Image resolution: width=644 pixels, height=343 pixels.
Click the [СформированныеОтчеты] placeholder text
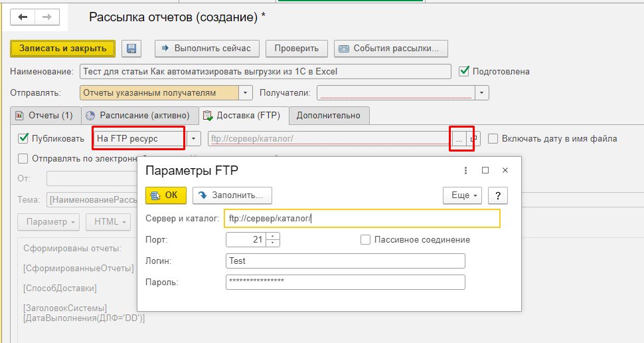pyautogui.click(x=78, y=269)
